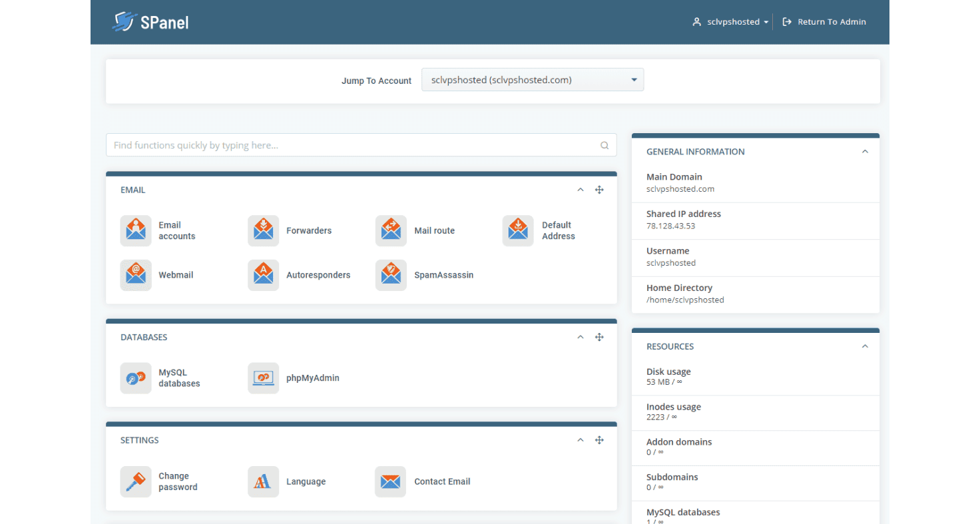Collapse the Resources panel
The image size is (980, 524).
[x=865, y=346]
